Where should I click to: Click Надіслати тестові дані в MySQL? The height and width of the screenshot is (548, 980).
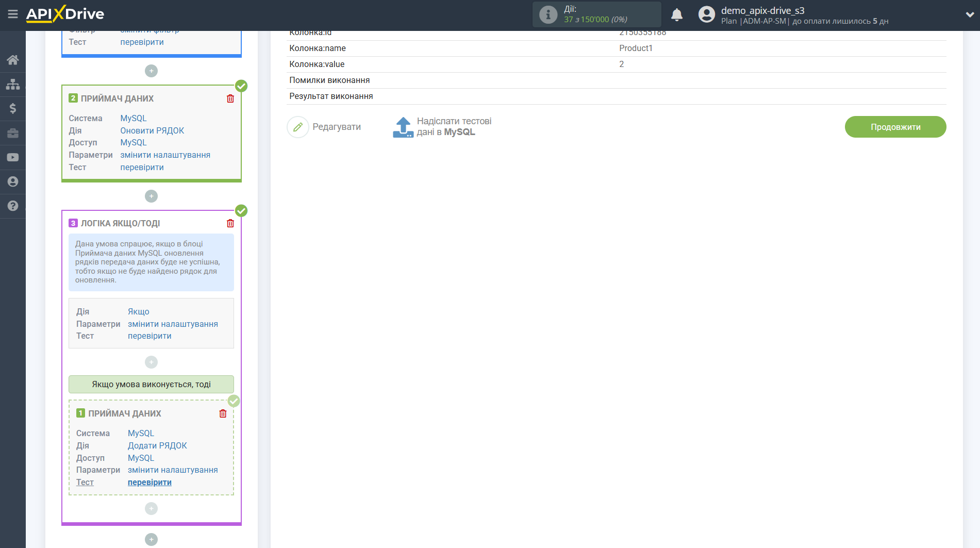pyautogui.click(x=454, y=127)
